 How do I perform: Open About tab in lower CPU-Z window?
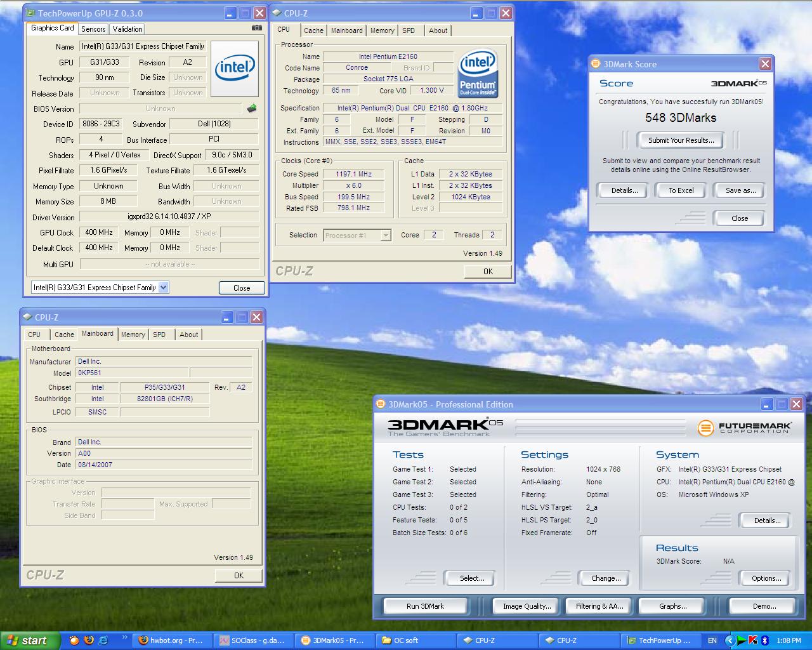[x=188, y=335]
